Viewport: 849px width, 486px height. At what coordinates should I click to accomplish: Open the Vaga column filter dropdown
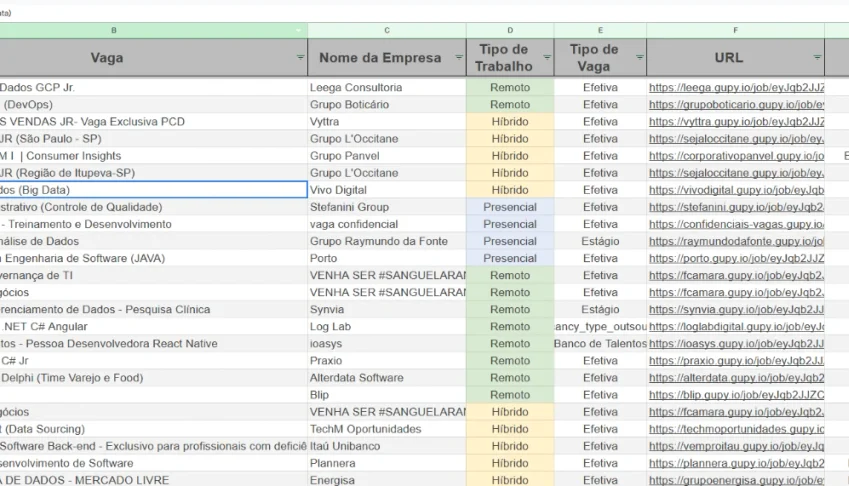click(300, 57)
